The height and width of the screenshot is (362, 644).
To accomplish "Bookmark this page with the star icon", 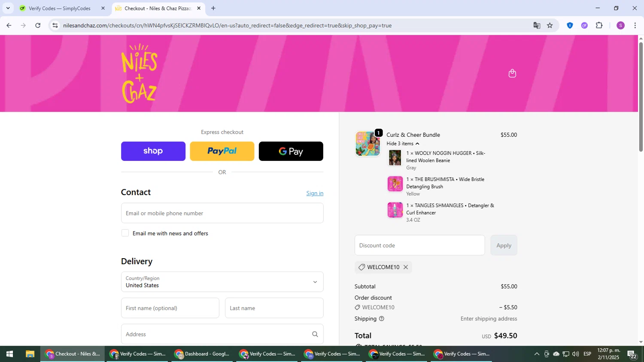I will click(550, 25).
